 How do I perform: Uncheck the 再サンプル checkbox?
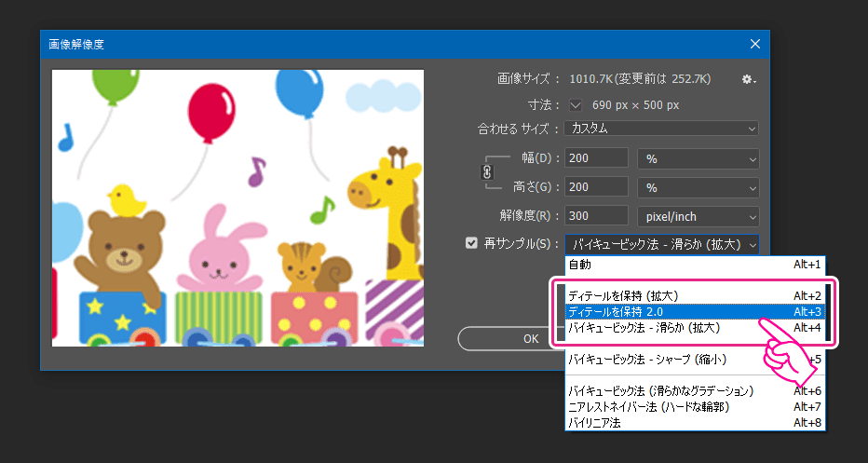coord(471,244)
